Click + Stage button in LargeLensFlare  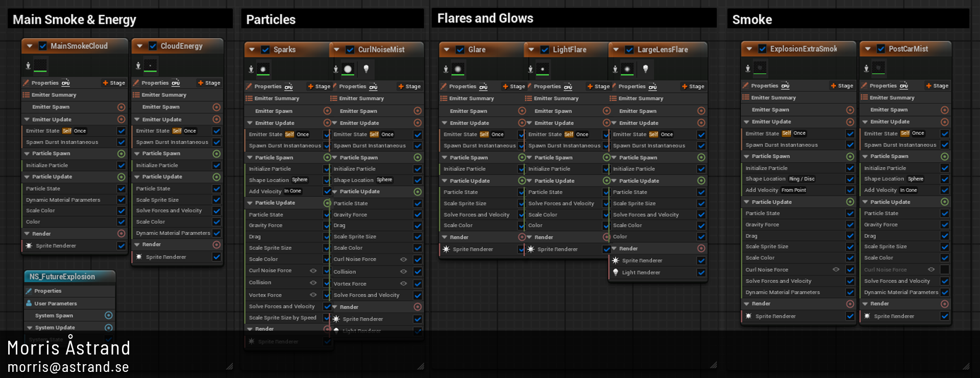(693, 87)
